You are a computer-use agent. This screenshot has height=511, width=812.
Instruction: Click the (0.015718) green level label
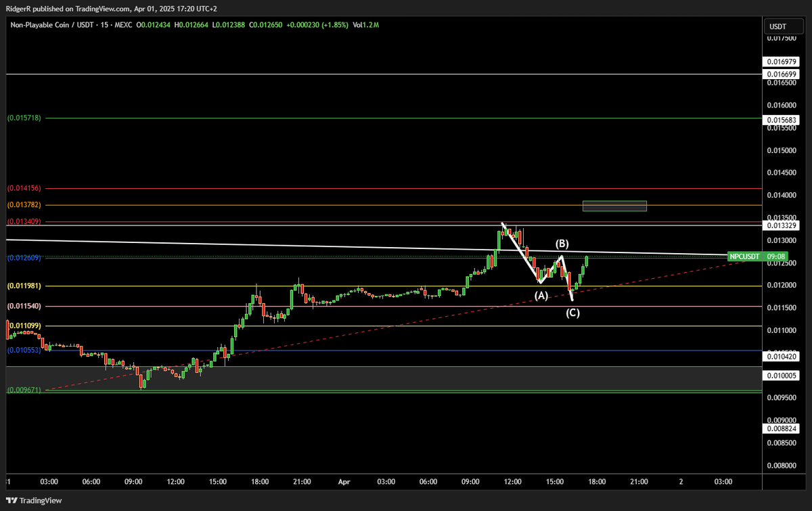click(x=24, y=118)
